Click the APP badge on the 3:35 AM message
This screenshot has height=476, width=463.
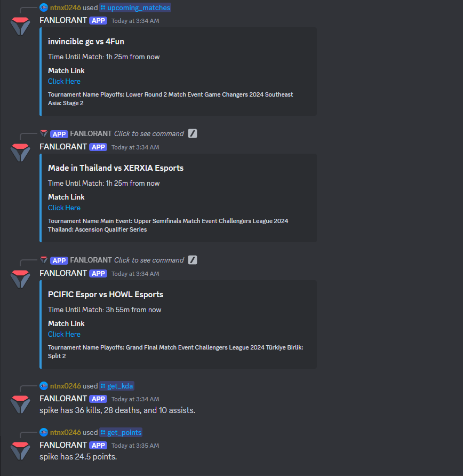[x=98, y=446]
